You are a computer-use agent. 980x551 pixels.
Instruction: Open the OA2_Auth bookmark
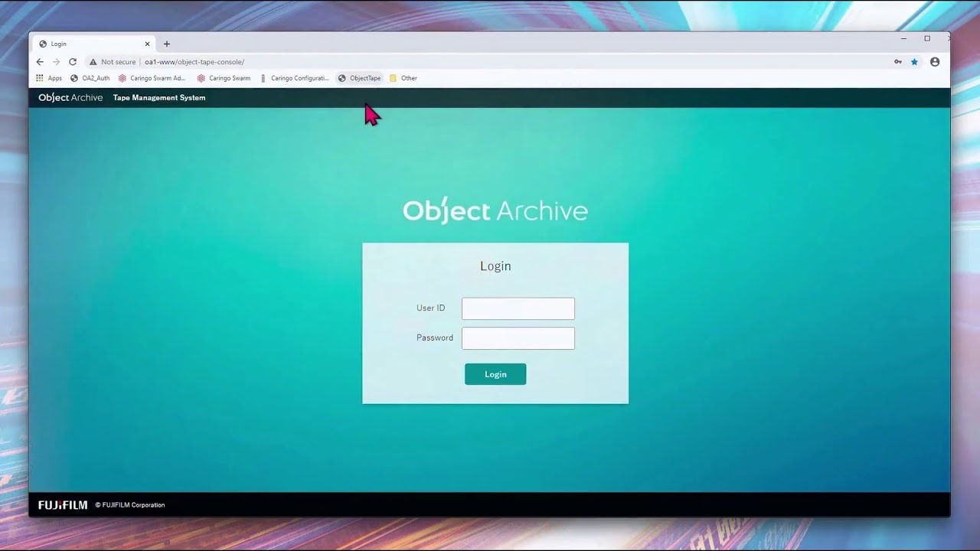click(x=90, y=78)
